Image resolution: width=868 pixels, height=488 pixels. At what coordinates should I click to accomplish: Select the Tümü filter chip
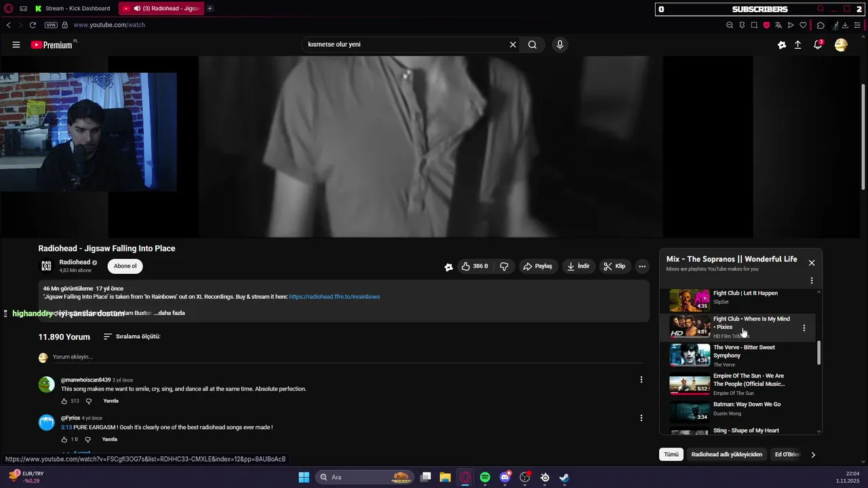[671, 455]
